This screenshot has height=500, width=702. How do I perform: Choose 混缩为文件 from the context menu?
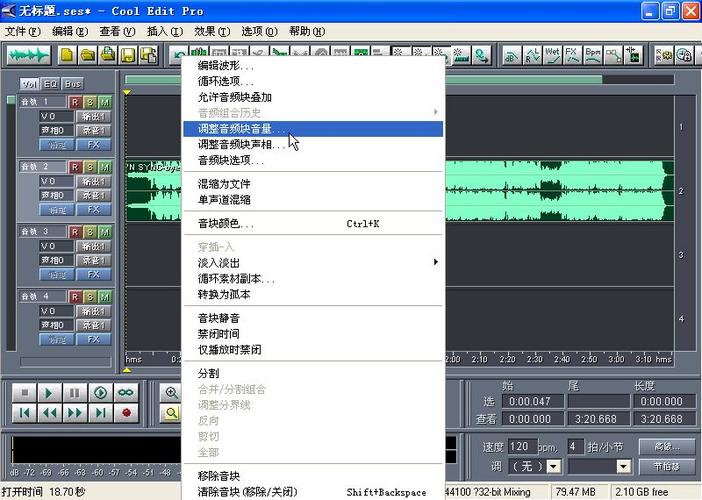tap(313, 184)
